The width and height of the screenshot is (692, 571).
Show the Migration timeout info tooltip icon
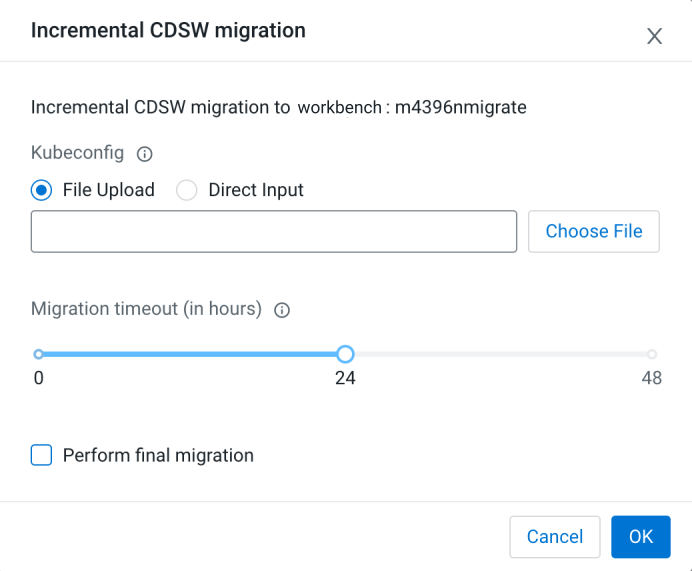(x=282, y=310)
